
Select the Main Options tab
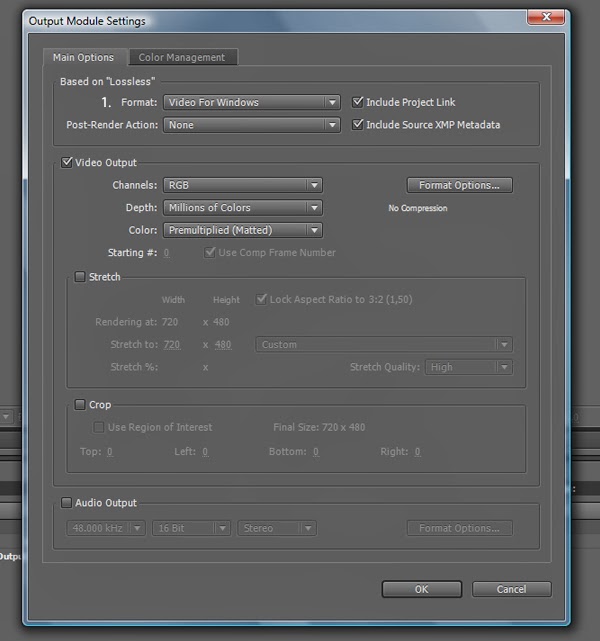pos(84,57)
